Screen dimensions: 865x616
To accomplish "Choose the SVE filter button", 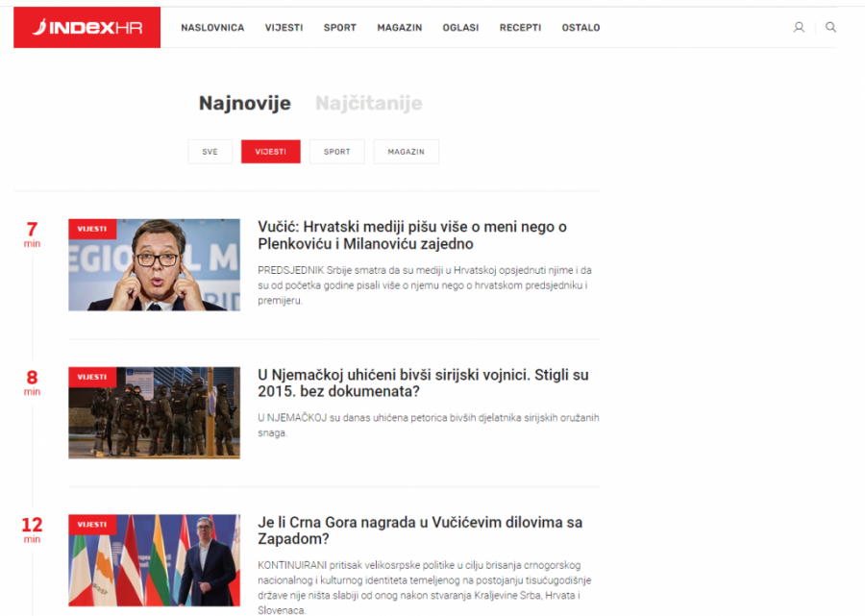I will 210,152.
